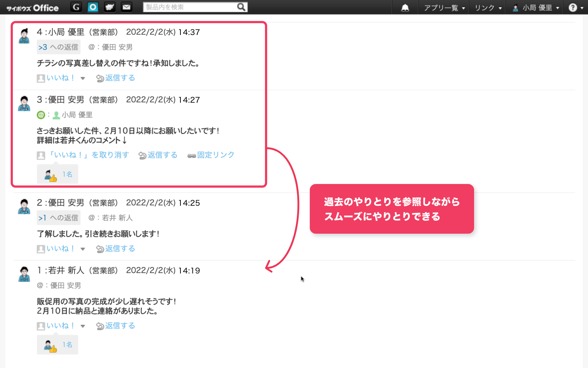The width and height of the screenshot is (588, 368).
Task: Click the search magnifier icon
Action: (241, 7)
